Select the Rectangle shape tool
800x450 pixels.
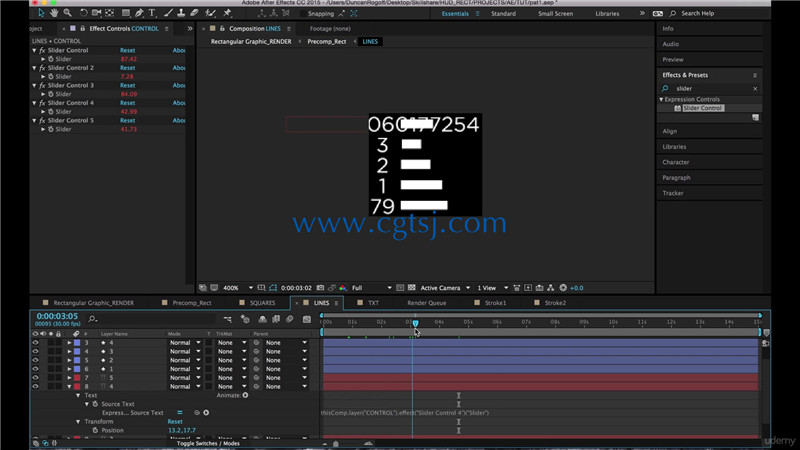point(126,13)
